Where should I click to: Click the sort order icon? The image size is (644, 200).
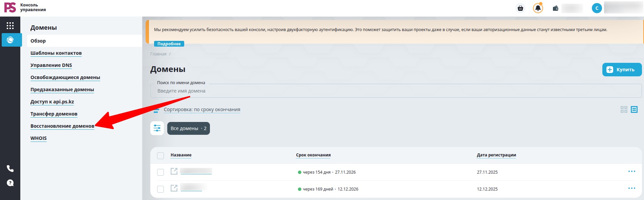156,110
